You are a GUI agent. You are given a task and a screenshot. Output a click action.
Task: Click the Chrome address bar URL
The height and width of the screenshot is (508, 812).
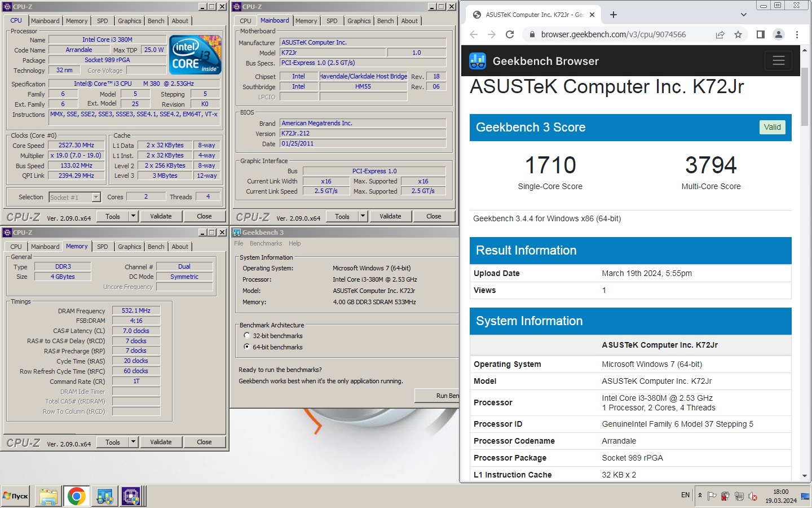(614, 34)
